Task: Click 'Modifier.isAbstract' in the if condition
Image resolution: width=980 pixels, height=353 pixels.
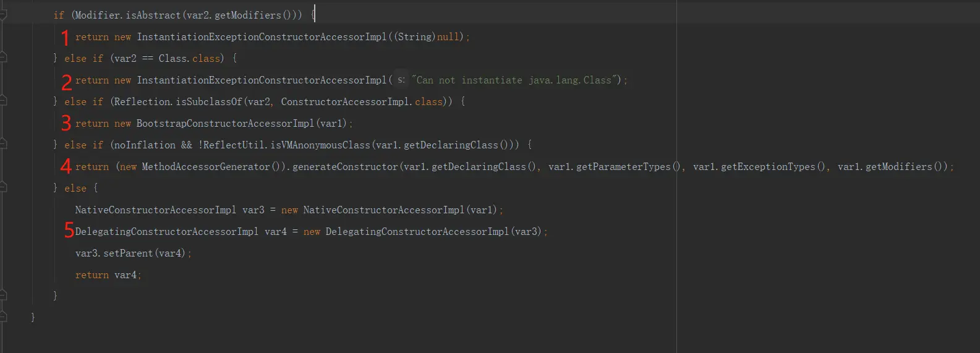Action: 128,15
